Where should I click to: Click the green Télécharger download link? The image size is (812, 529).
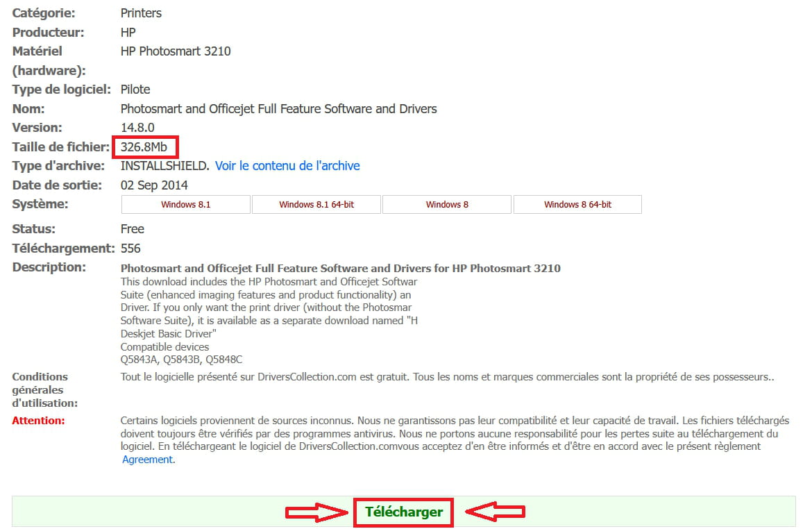tap(404, 512)
